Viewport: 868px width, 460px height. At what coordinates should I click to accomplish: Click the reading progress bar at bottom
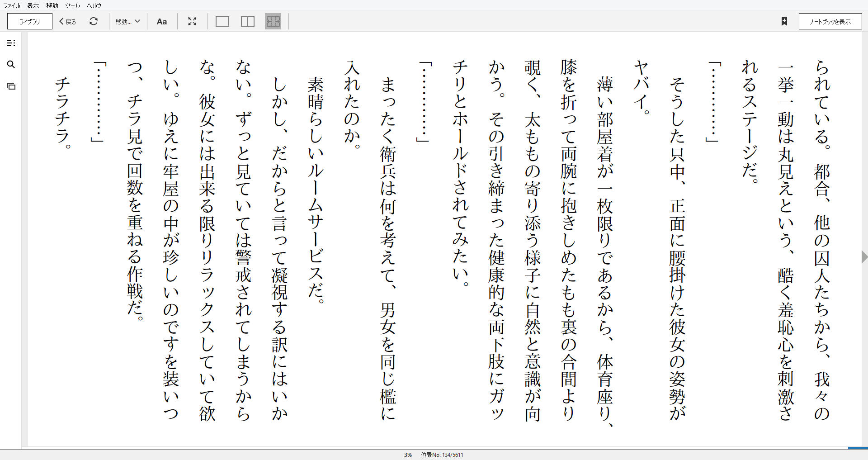tap(434, 448)
